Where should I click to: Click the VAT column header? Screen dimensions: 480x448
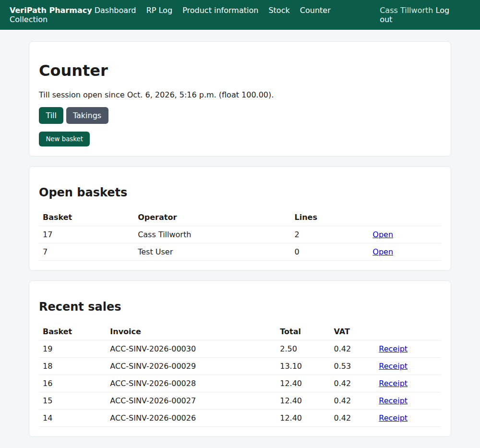pyautogui.click(x=342, y=331)
